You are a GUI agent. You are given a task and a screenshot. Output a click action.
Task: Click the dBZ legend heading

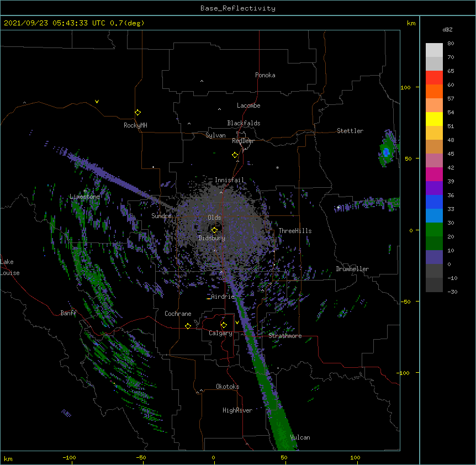[447, 29]
